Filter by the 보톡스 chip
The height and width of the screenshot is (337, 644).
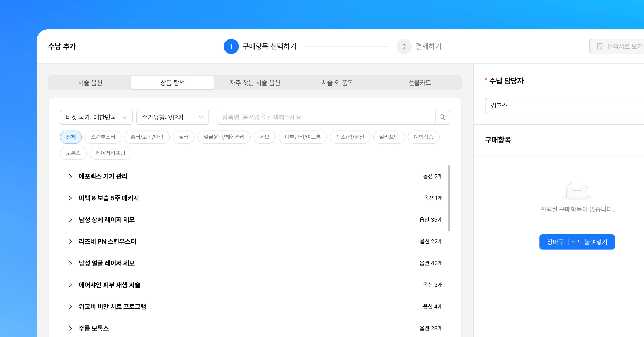point(73,153)
